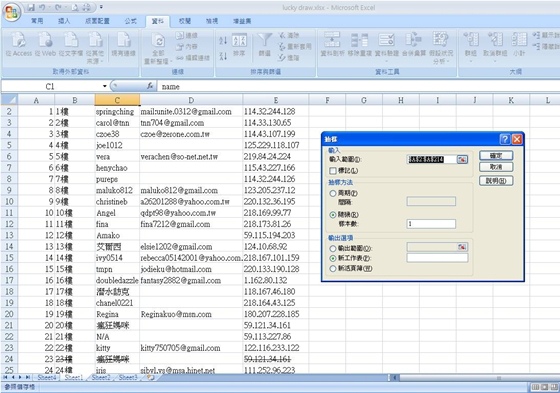Viewport: 560px width, 393px height.
Task: Launch text to columns (資料剖析)
Action: [x=332, y=44]
